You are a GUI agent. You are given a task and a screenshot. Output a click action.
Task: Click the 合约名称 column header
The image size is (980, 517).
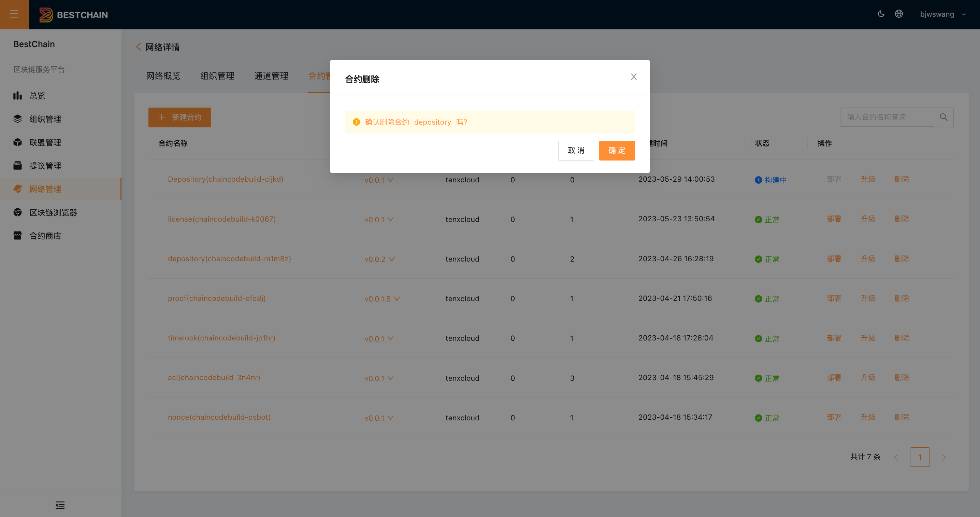tap(173, 143)
